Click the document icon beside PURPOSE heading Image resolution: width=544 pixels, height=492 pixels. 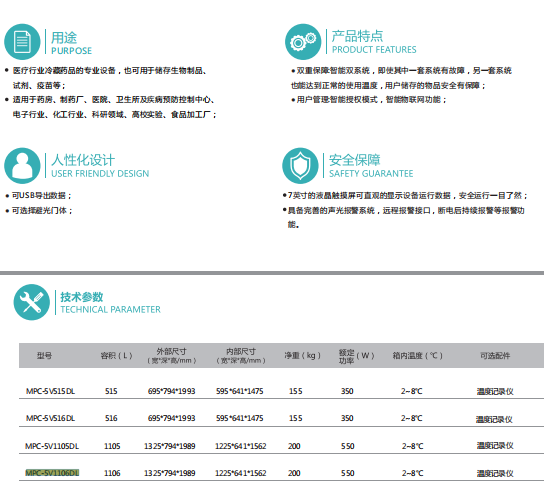(22, 42)
